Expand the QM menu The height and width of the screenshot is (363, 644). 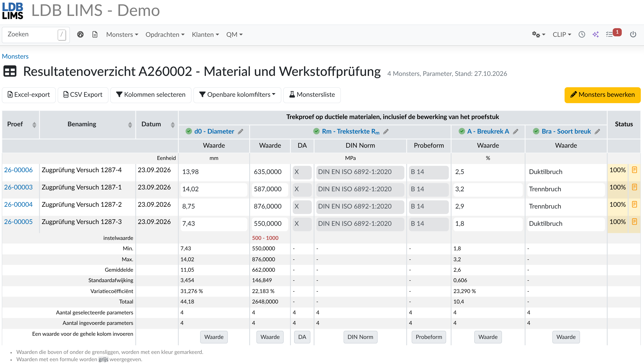click(234, 35)
